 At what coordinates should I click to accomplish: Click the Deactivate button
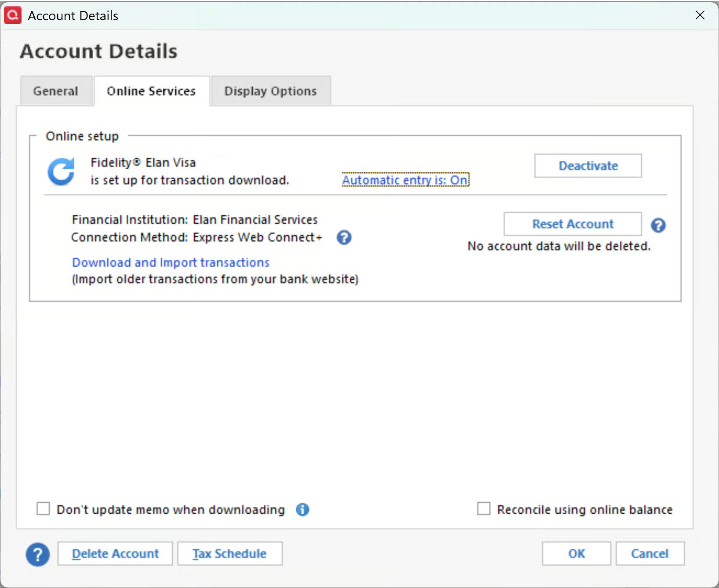[588, 166]
